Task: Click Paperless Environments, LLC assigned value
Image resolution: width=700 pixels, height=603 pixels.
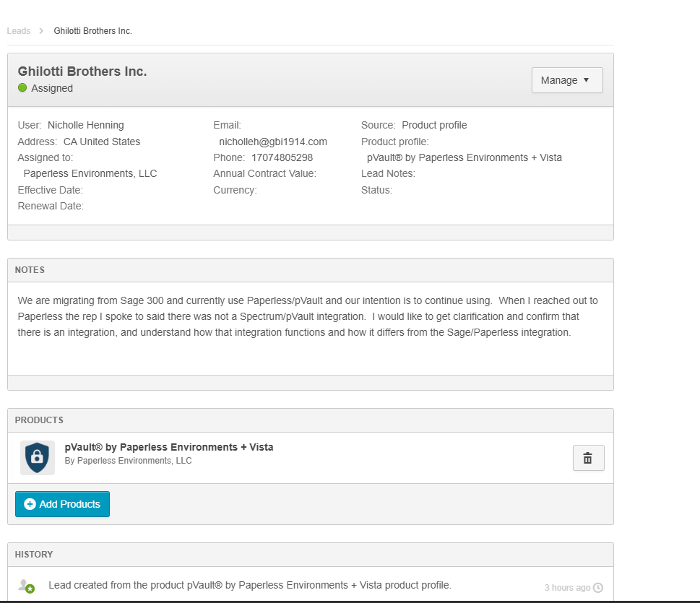Action: pyautogui.click(x=90, y=173)
